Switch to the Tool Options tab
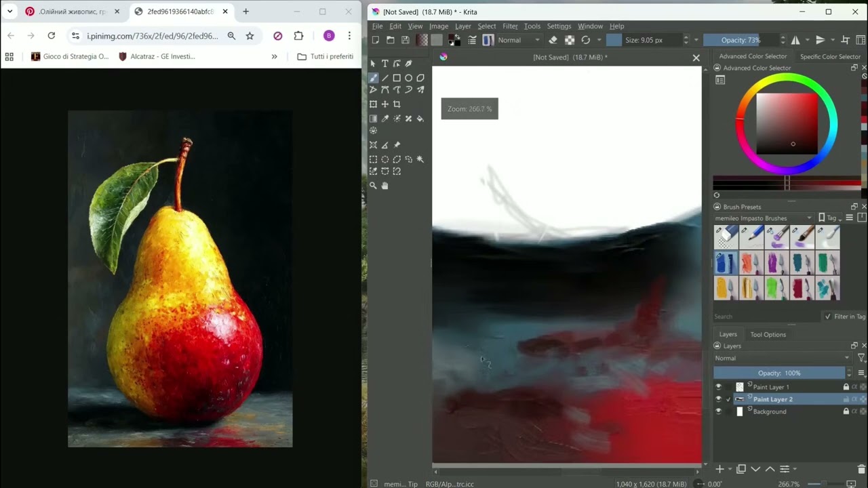868x488 pixels. click(768, 334)
